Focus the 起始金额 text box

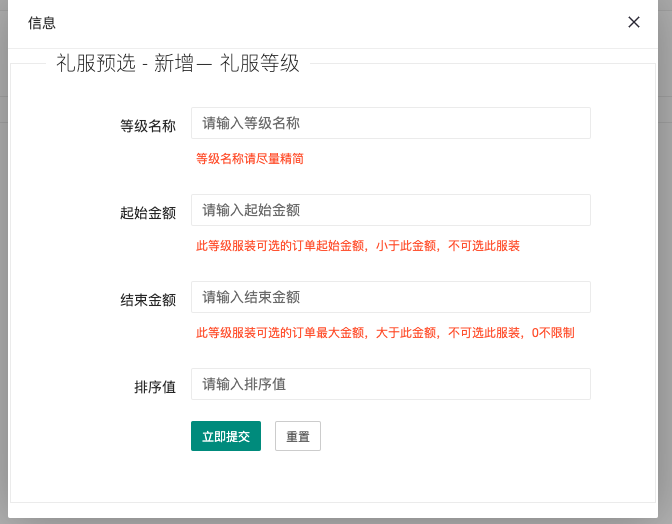click(x=390, y=210)
